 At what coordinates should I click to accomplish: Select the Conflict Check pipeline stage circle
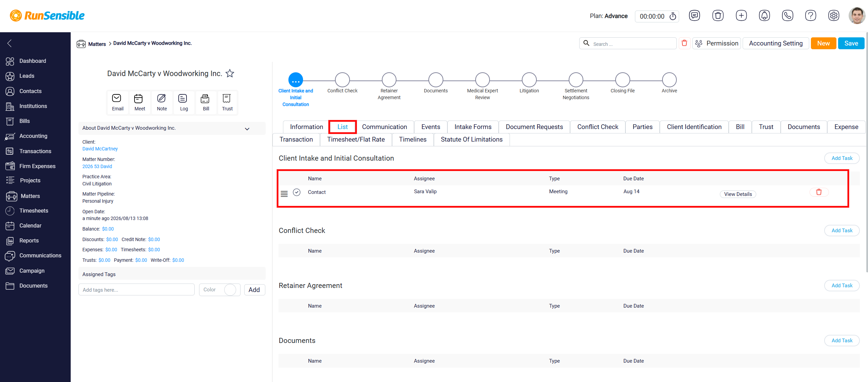click(342, 80)
